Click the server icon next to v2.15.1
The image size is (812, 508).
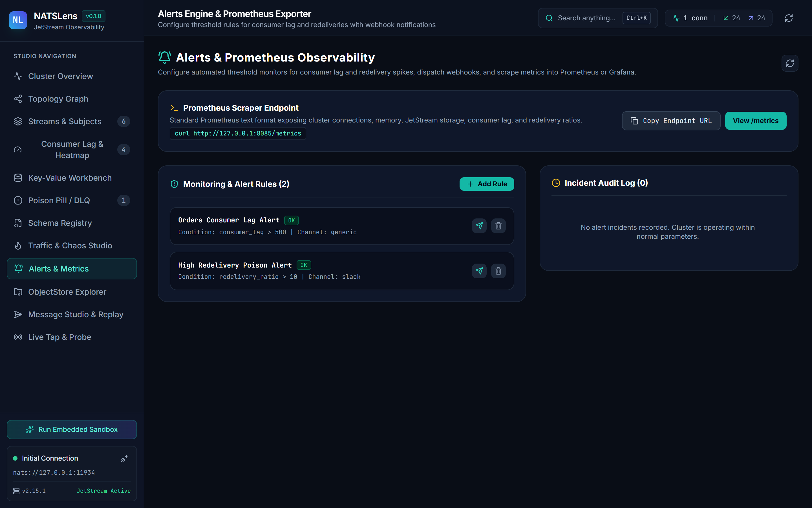16,491
